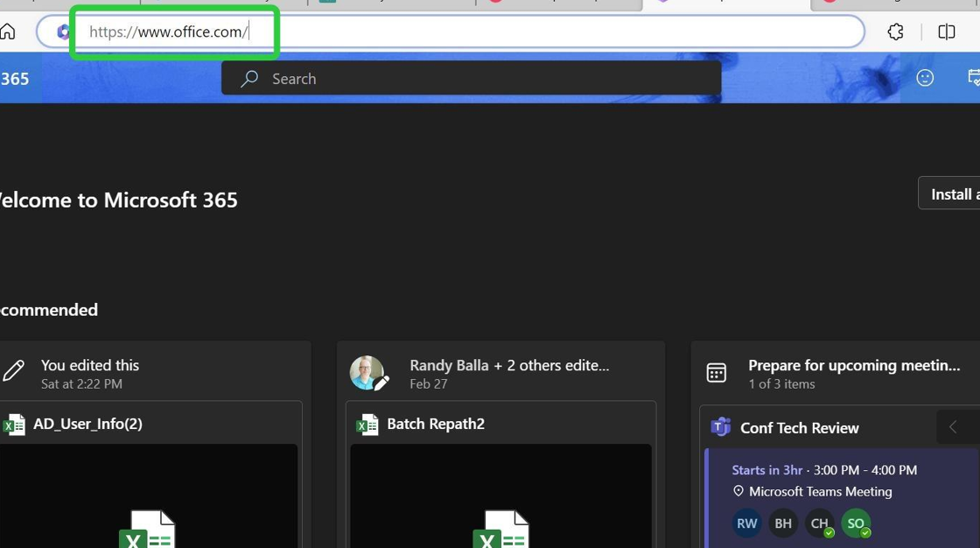Click the split screen icon
The height and width of the screenshot is (548, 980).
(x=946, y=32)
